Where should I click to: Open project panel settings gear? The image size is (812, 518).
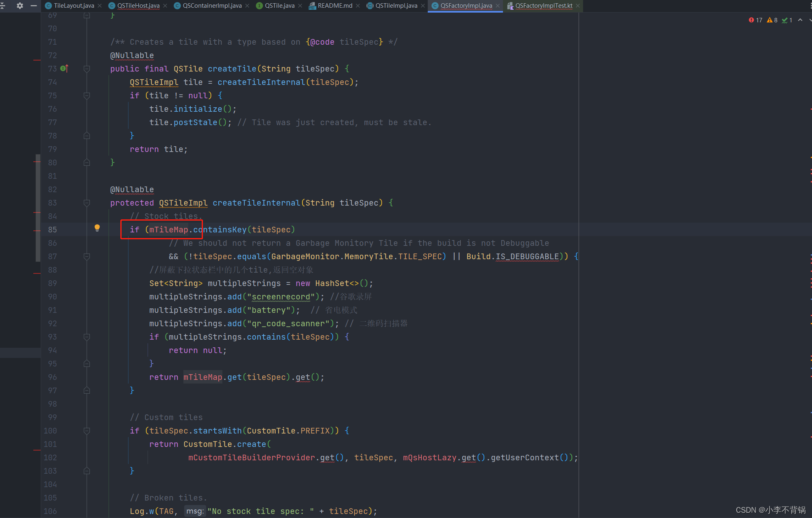pyautogui.click(x=20, y=6)
